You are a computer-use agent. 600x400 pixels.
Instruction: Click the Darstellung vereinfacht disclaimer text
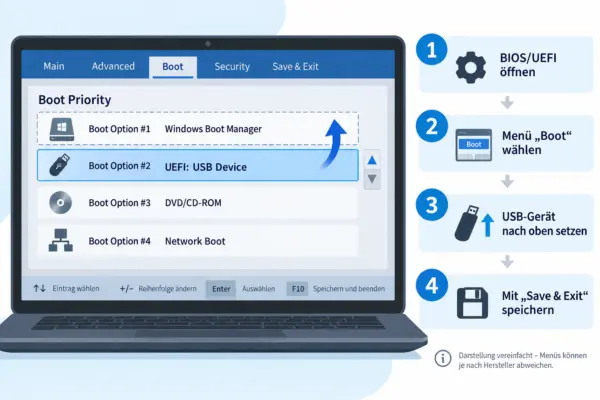click(522, 360)
